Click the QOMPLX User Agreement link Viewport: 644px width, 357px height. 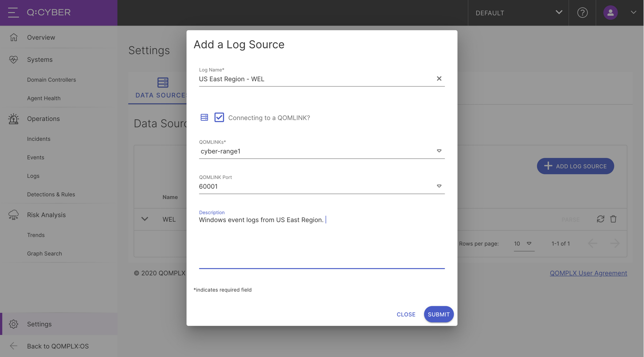coord(588,273)
